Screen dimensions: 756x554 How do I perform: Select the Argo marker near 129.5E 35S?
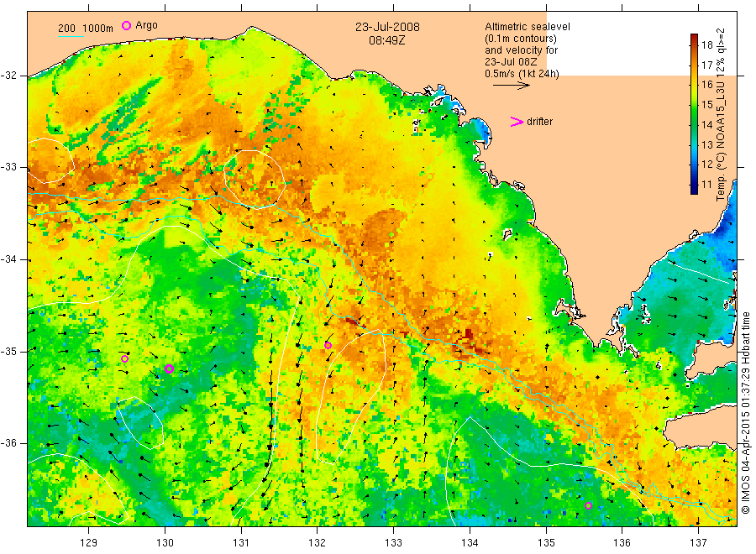[125, 359]
